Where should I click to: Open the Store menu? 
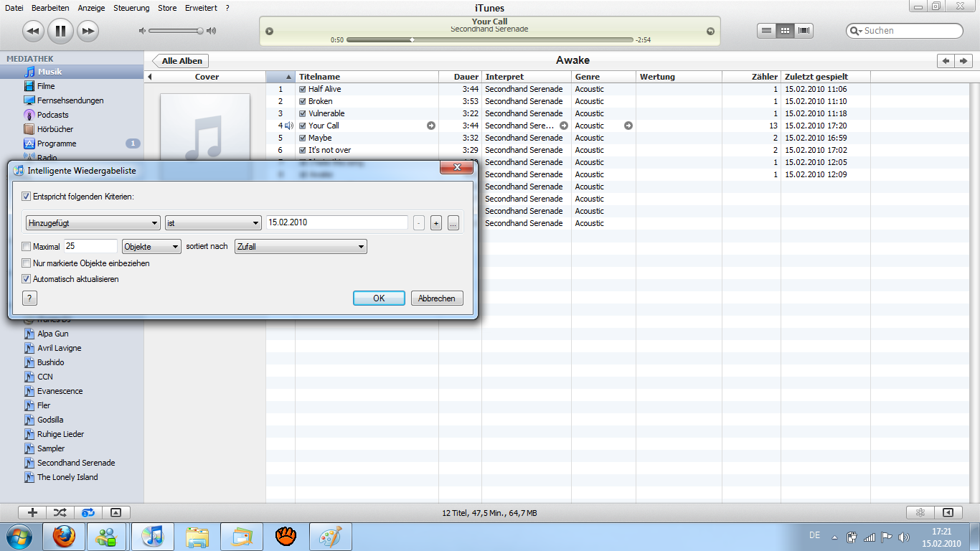(x=167, y=8)
